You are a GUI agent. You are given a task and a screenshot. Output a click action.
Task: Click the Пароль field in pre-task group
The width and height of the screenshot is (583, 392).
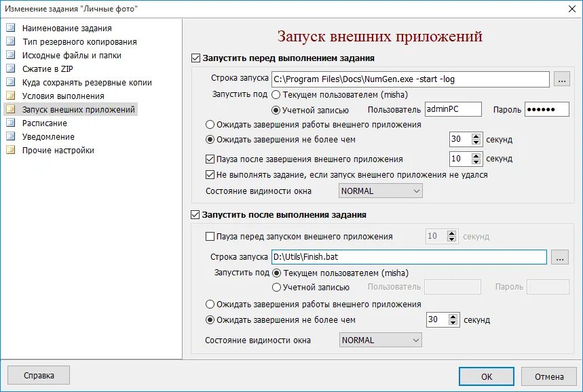[547, 109]
